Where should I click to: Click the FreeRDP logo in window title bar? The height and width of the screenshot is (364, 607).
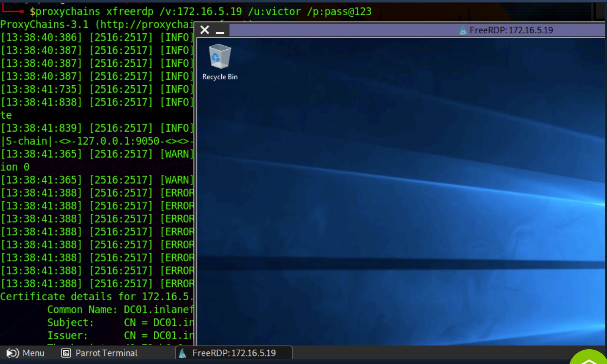point(463,30)
